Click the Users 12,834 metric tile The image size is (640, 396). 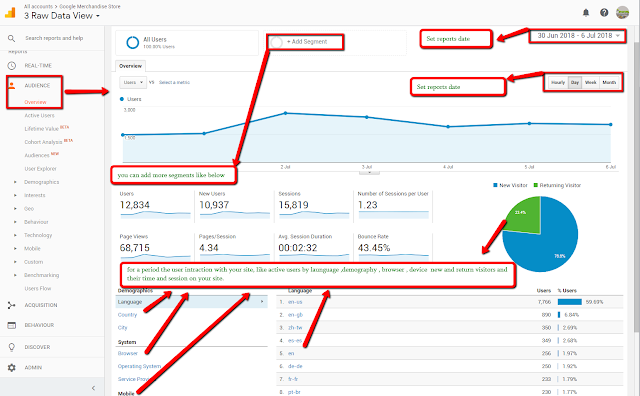(155, 205)
